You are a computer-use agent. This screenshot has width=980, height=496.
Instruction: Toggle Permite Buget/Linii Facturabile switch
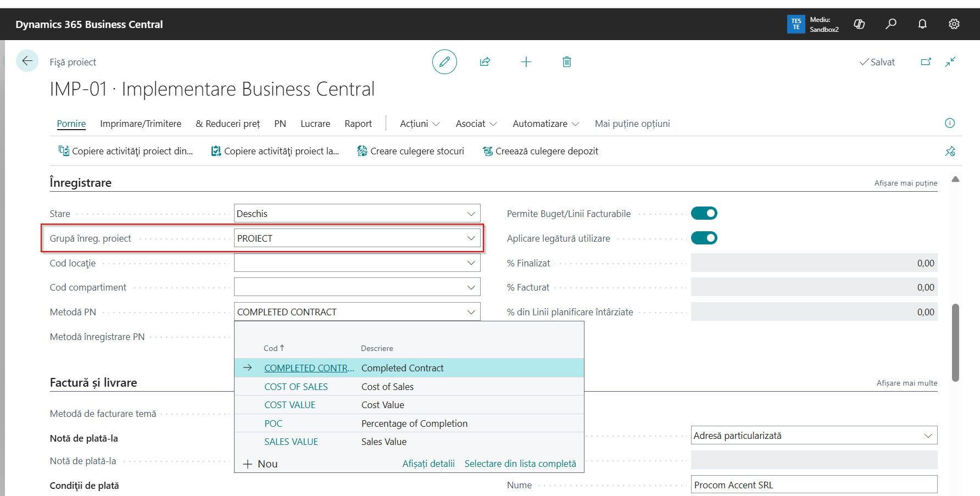(704, 213)
